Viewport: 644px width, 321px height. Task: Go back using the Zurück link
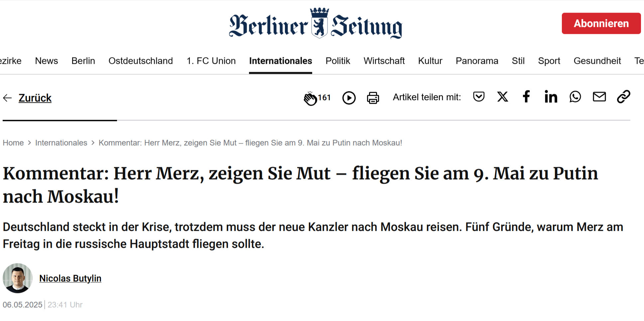(35, 98)
